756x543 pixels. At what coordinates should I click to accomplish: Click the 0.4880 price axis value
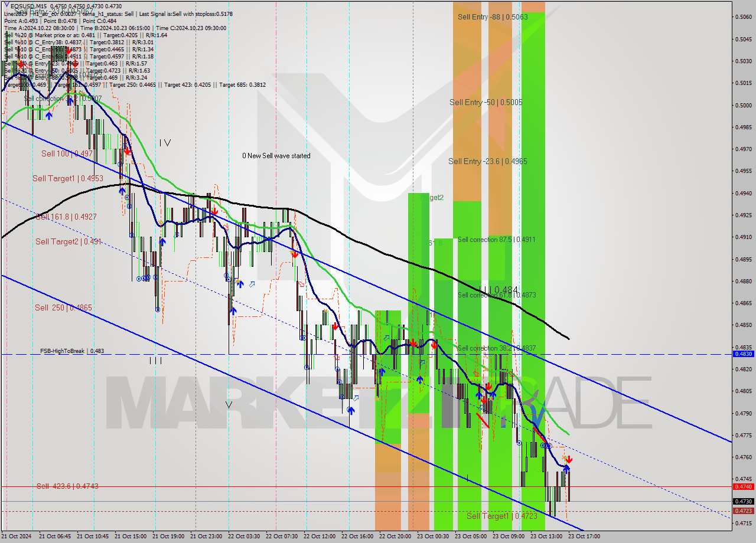[x=742, y=281]
